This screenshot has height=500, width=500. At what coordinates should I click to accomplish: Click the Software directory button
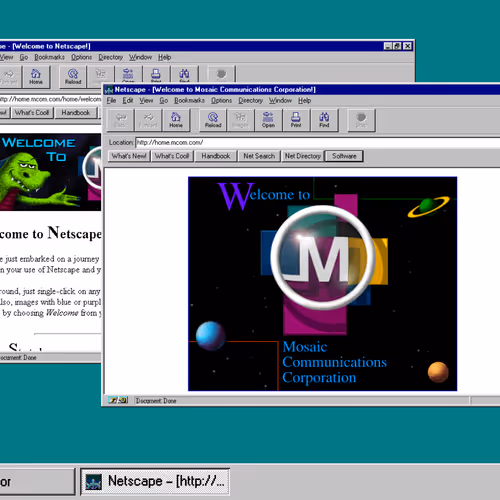point(344,156)
